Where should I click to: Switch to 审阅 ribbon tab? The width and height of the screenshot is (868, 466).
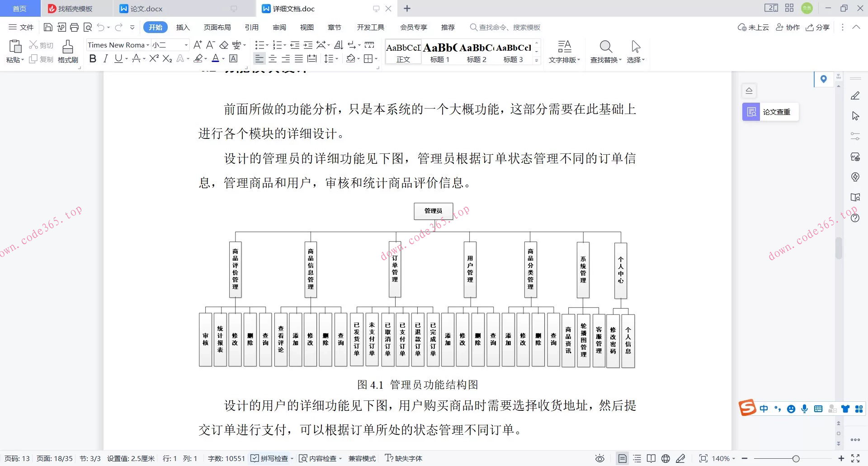click(279, 27)
